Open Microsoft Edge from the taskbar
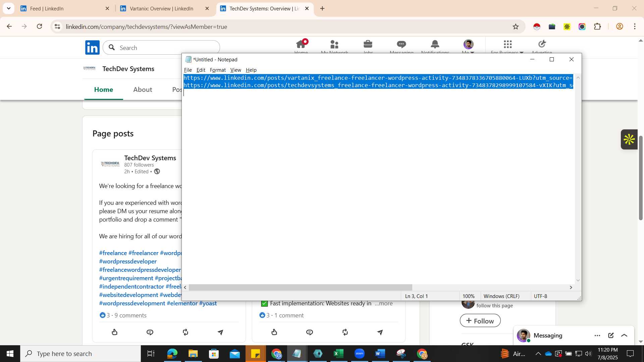 pos(172,354)
